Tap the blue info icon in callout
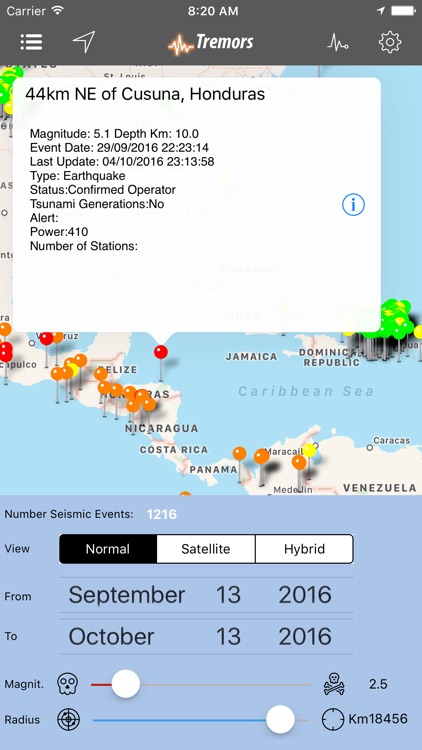The image size is (422, 750). point(353,205)
